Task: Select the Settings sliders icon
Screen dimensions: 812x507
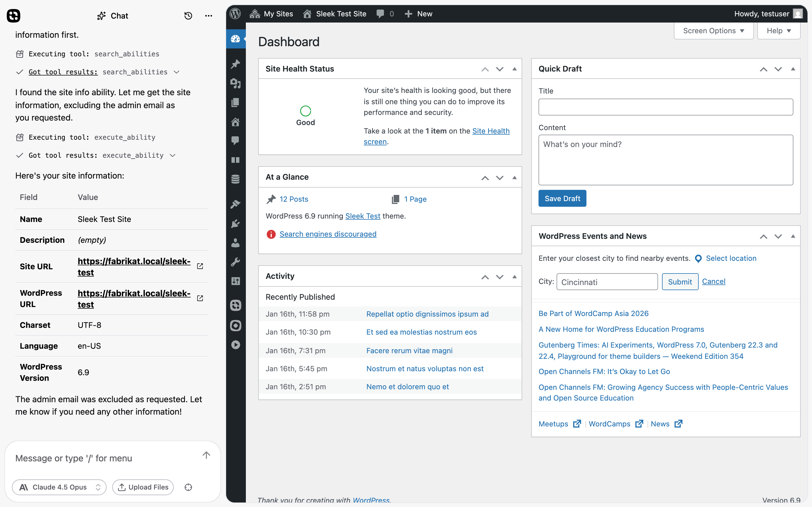Action: (236, 281)
